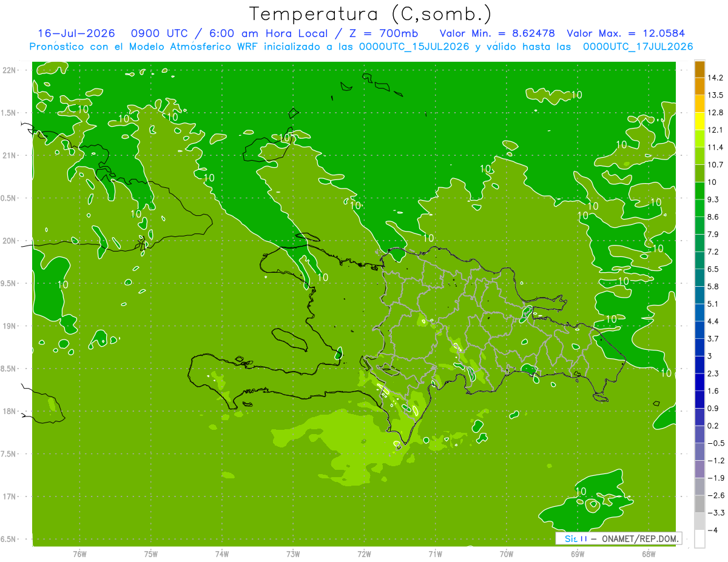Image resolution: width=728 pixels, height=562 pixels.
Task: Click the colorbar value "12.1"
Action: (715, 130)
